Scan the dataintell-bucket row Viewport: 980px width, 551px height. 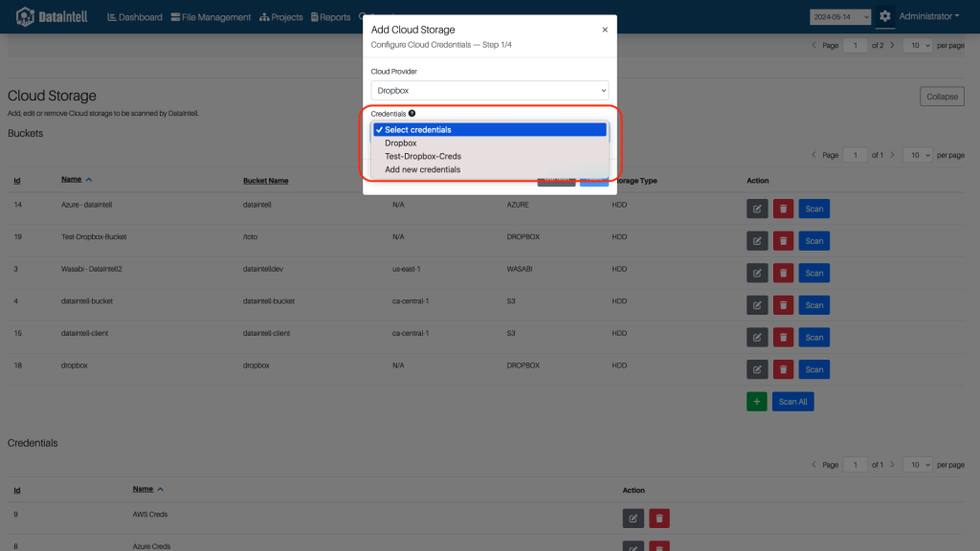[x=813, y=305]
